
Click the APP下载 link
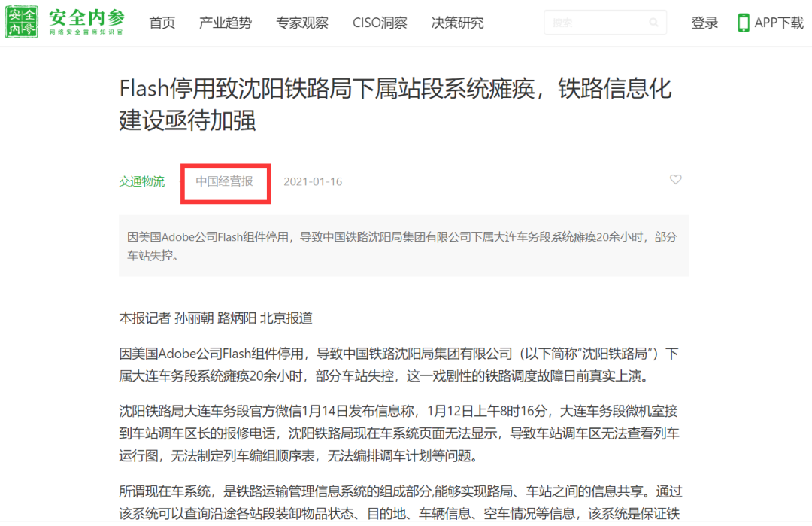(x=778, y=23)
